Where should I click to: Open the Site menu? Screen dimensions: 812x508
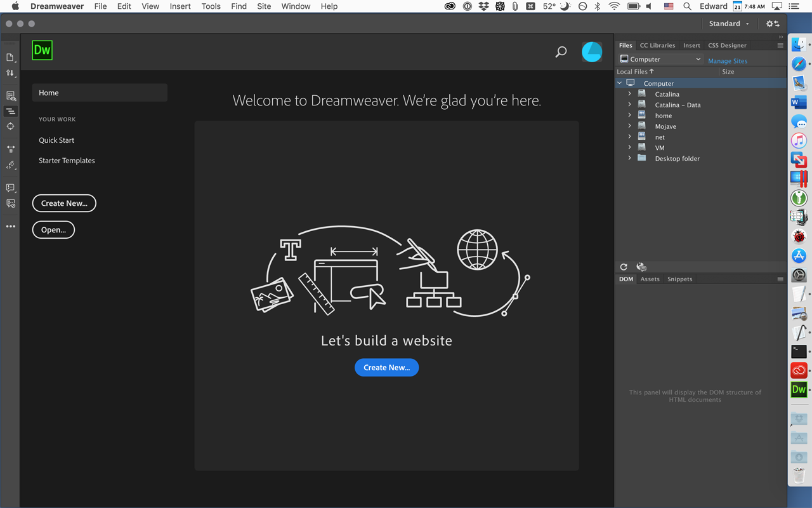click(x=264, y=6)
